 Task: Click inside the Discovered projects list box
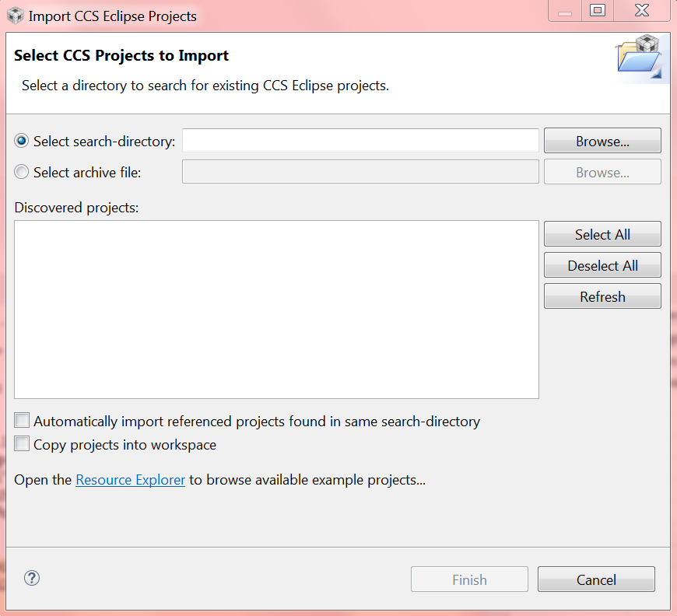[x=276, y=310]
